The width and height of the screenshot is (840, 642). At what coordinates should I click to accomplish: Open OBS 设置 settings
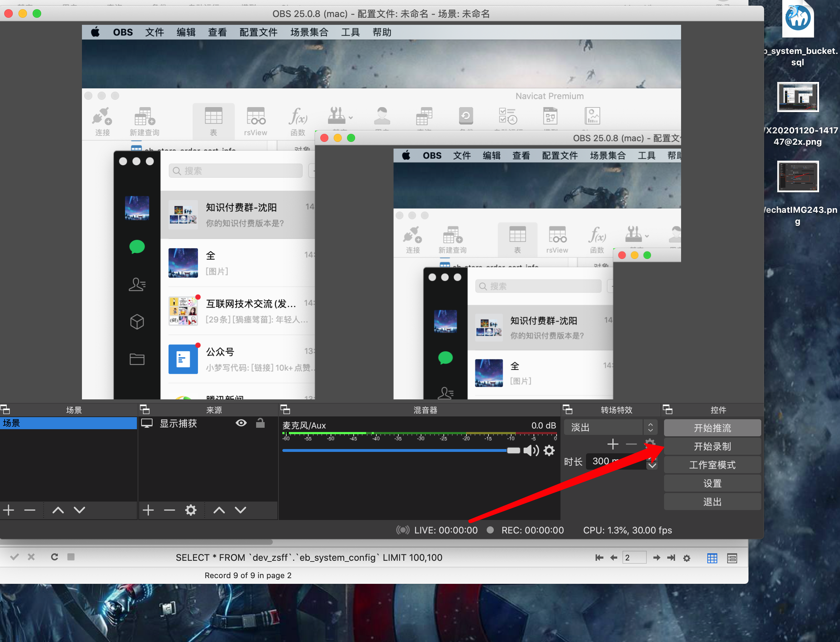click(712, 483)
